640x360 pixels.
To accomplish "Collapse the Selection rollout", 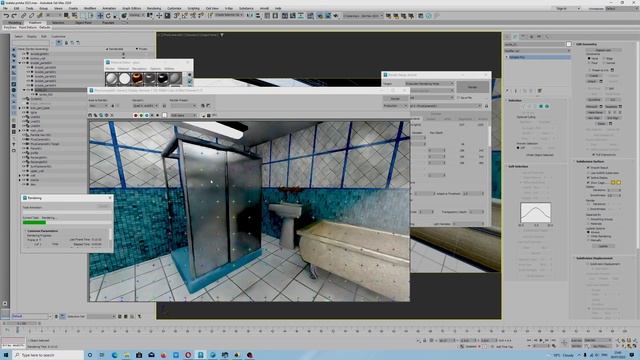I will 515,100.
